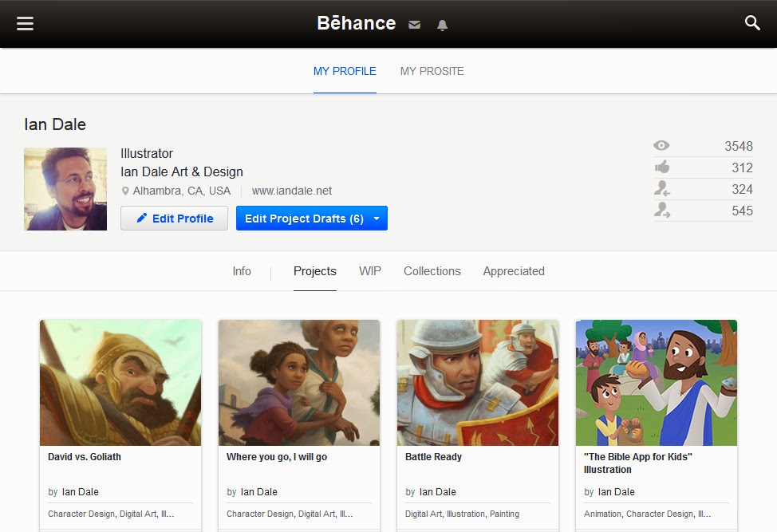Click the followers person icon

(661, 189)
